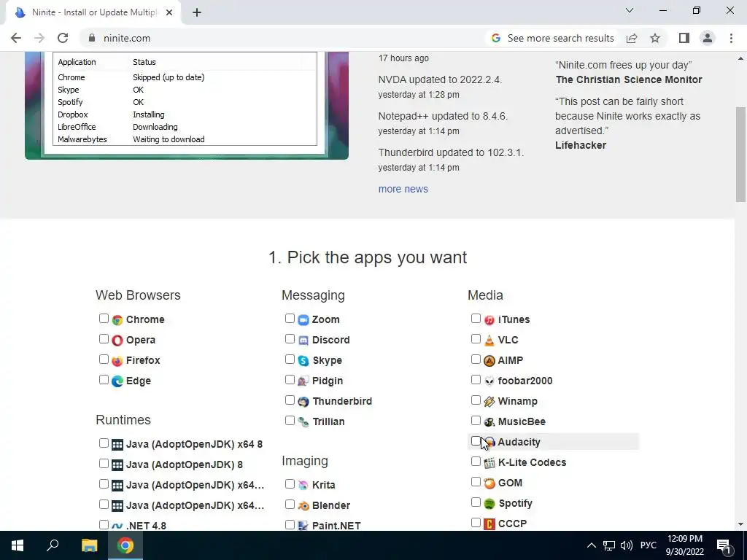Click the GOM player icon

(x=489, y=483)
